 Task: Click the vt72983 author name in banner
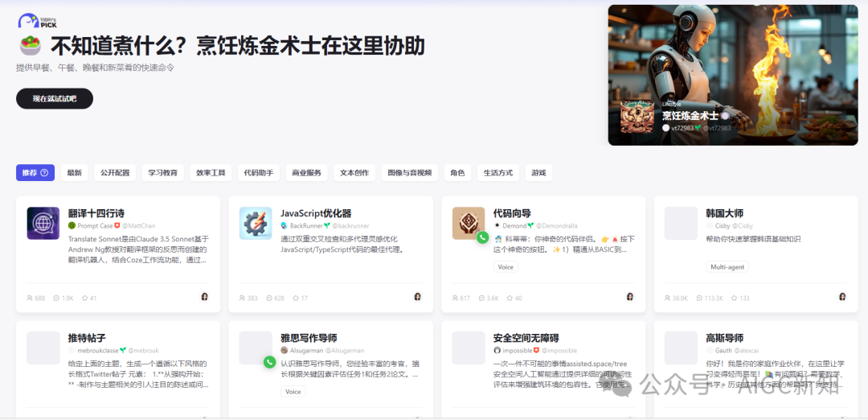[x=682, y=127]
